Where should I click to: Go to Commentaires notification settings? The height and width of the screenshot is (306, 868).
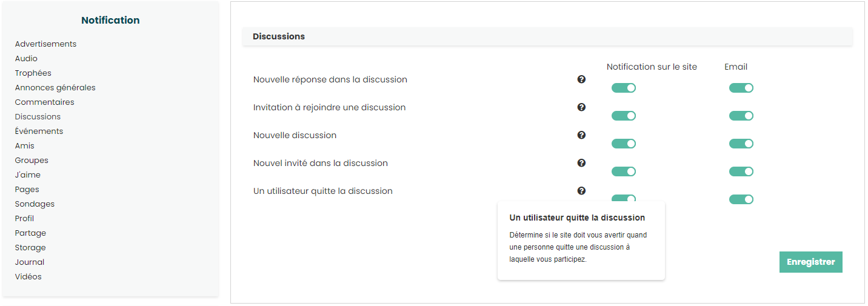coord(44,102)
